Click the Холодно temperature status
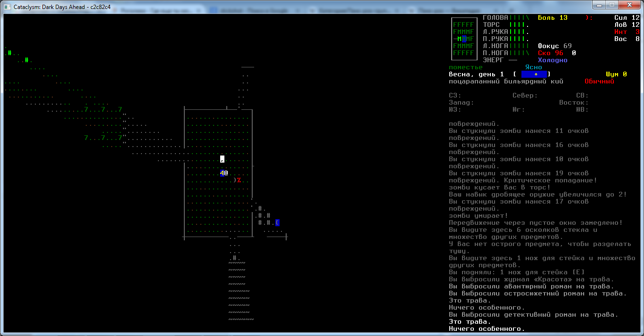Viewport: 644px width, 336px height. click(x=553, y=60)
